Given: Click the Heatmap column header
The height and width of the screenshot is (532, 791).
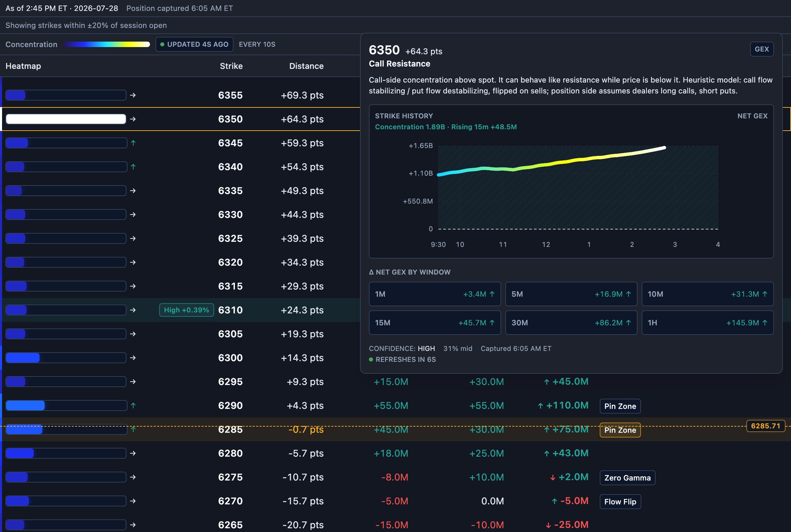Looking at the screenshot, I should pyautogui.click(x=23, y=66).
